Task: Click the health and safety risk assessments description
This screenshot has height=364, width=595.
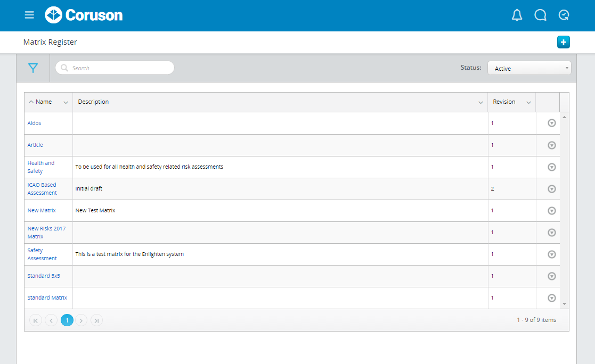Action: 149,167
